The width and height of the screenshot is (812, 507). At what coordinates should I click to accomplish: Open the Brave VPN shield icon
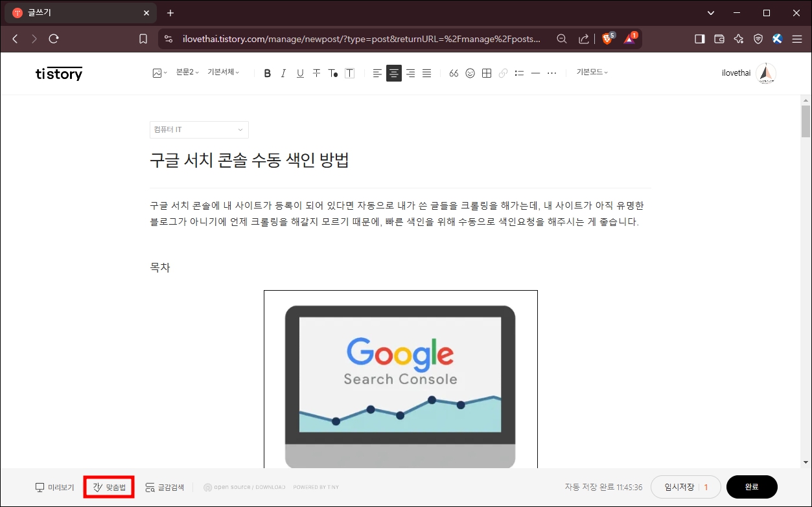(758, 39)
